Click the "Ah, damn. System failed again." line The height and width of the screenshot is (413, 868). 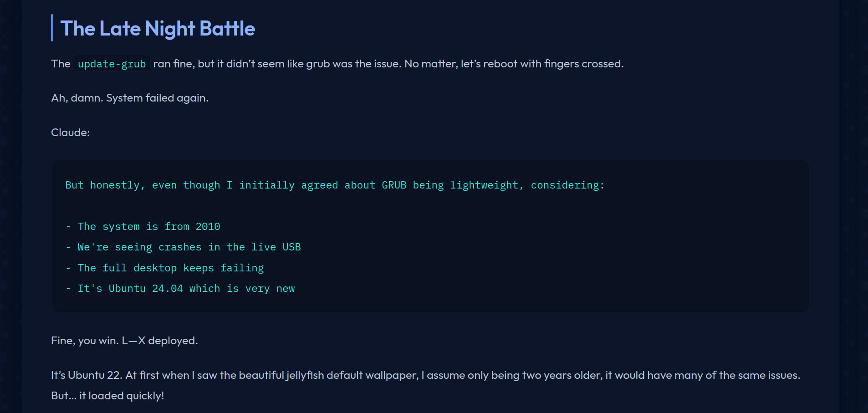(x=130, y=98)
